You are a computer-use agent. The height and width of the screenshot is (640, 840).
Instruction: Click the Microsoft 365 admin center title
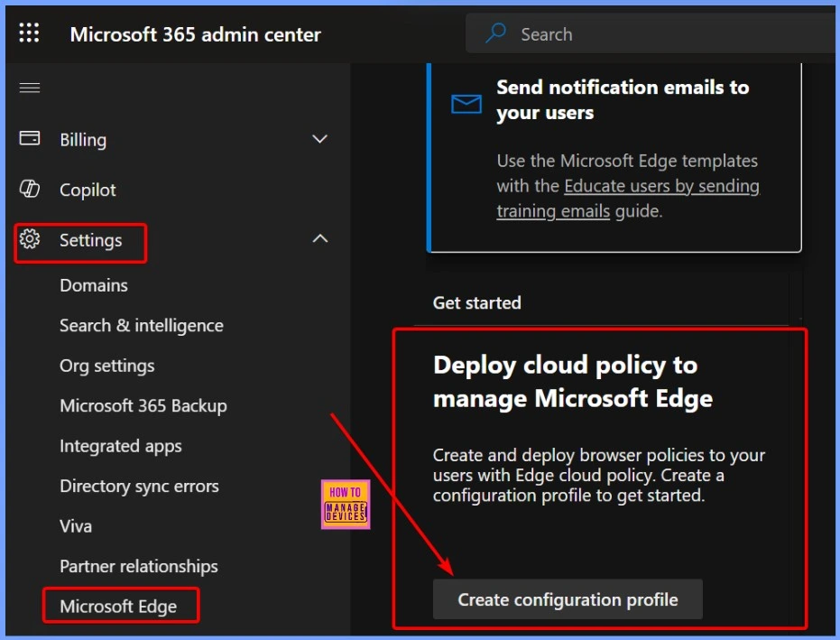[196, 34]
